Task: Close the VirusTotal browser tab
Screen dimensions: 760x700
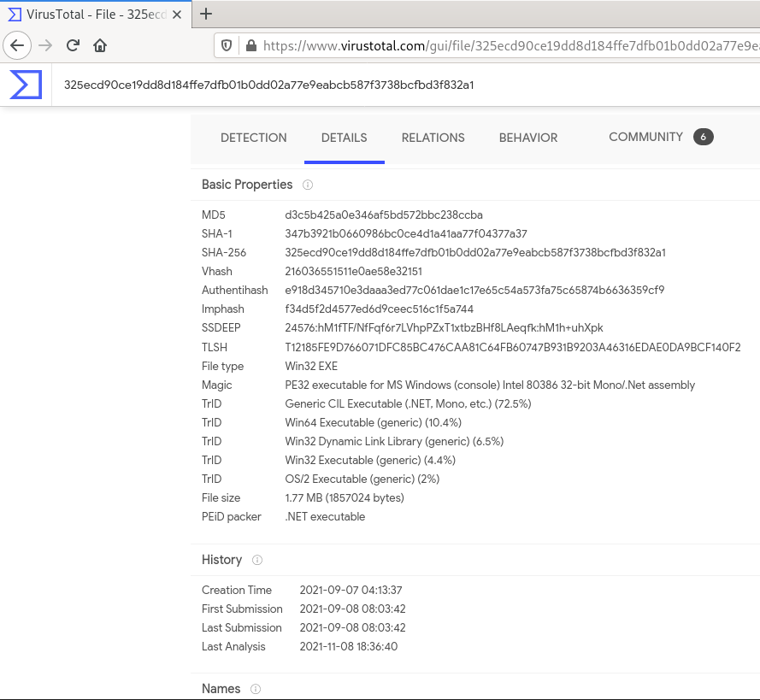Action: pos(177,15)
